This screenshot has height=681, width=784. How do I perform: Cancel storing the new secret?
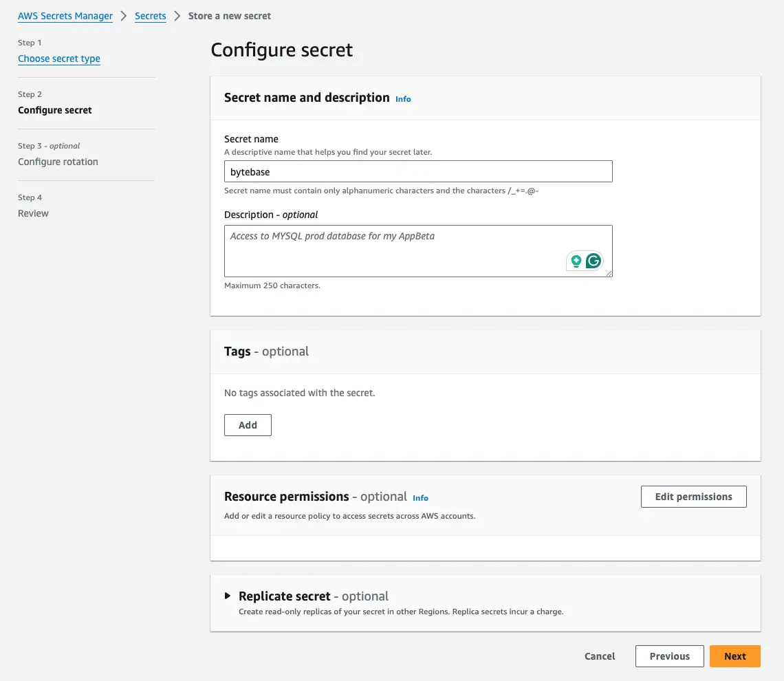tap(600, 656)
